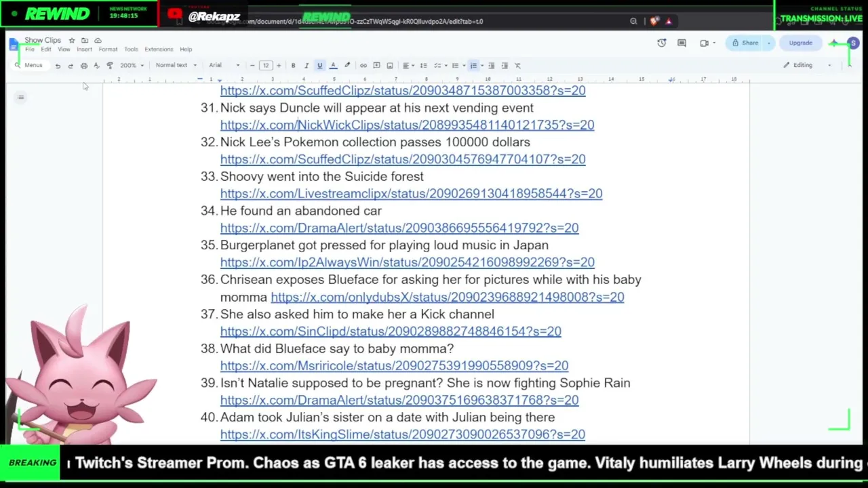Increase font size with plus button
This screenshot has height=488, width=868.
click(x=278, y=66)
